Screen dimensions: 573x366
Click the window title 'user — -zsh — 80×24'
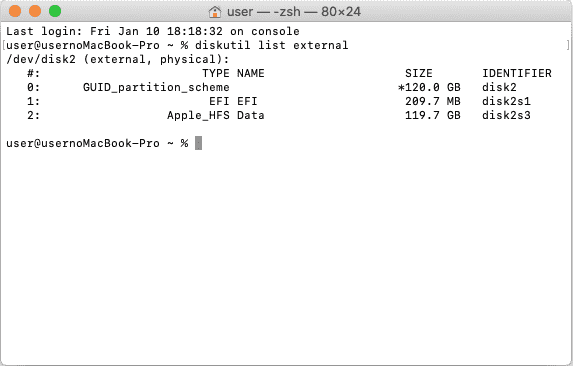click(x=294, y=12)
